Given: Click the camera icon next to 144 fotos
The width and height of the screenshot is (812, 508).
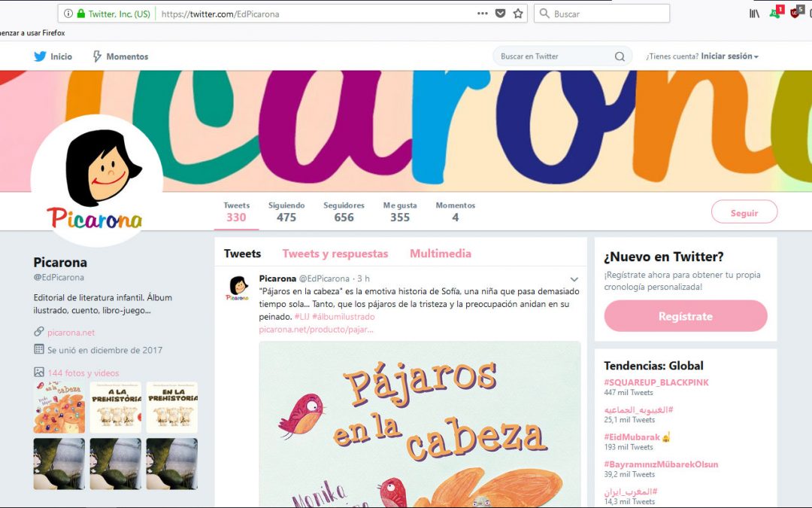Looking at the screenshot, I should [x=39, y=373].
